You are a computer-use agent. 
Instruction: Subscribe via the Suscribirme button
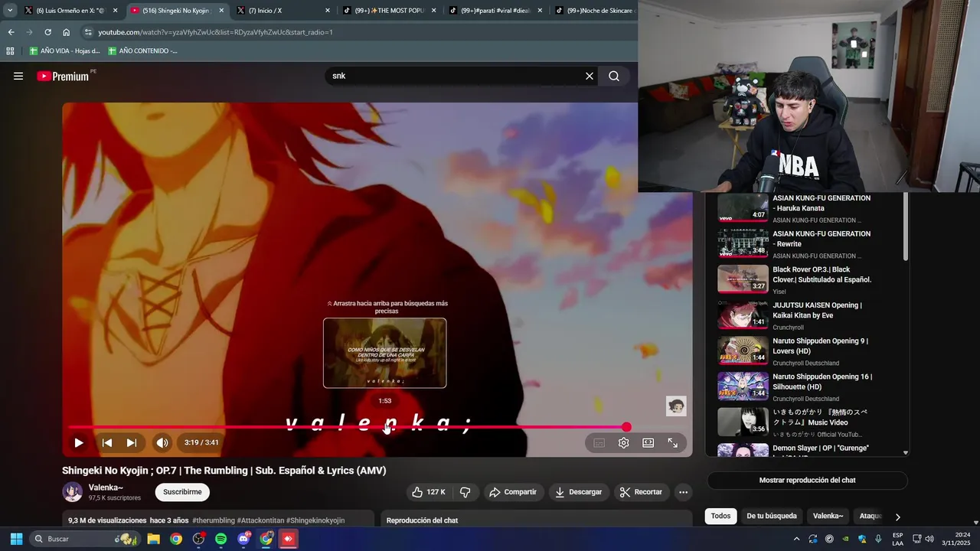[x=182, y=492]
